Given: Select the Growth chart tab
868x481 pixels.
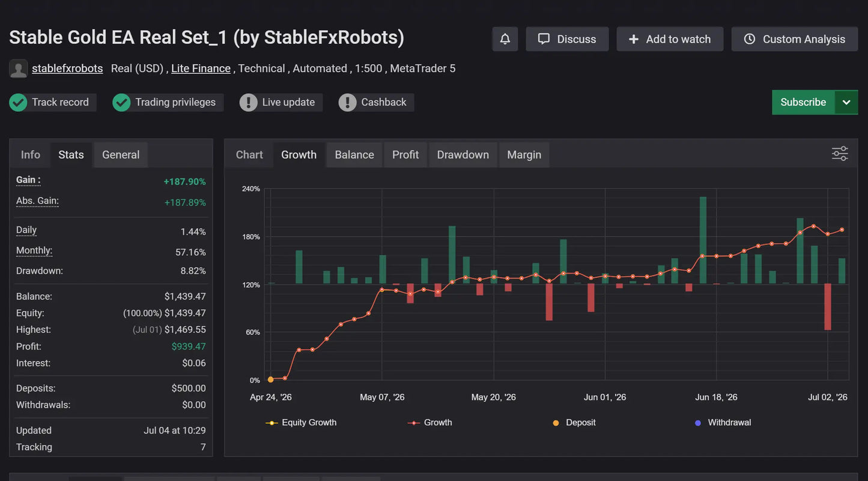Looking at the screenshot, I should pyautogui.click(x=299, y=154).
